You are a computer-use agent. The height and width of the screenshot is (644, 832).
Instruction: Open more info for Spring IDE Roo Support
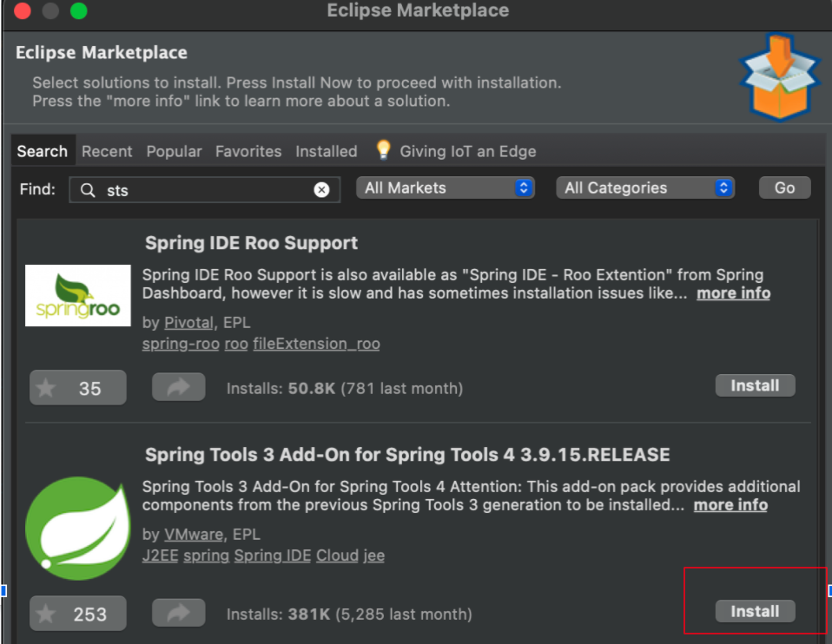click(733, 293)
